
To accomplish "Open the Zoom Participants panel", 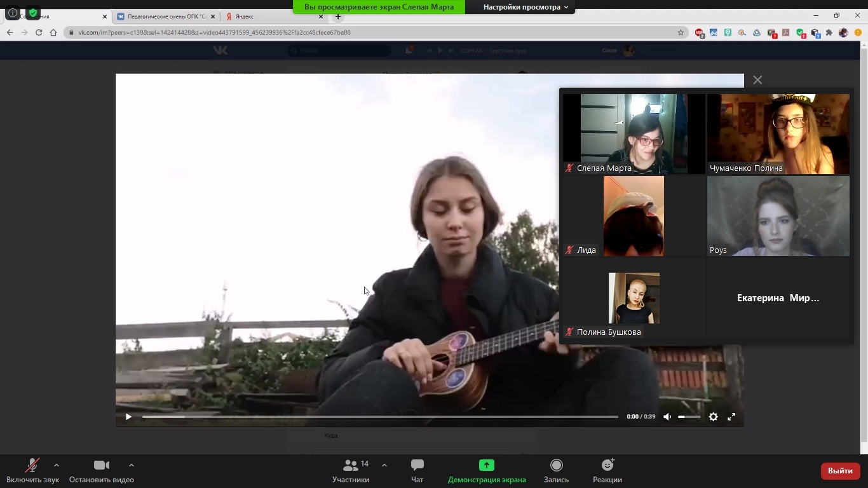I will pyautogui.click(x=351, y=471).
